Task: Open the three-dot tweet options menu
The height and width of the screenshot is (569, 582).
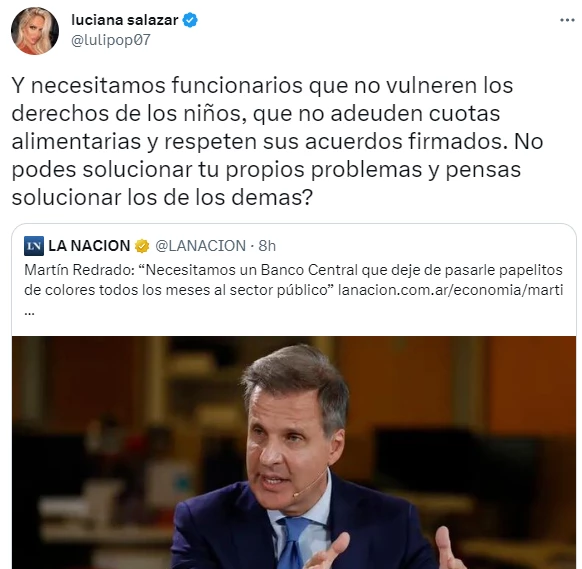Action: click(567, 20)
